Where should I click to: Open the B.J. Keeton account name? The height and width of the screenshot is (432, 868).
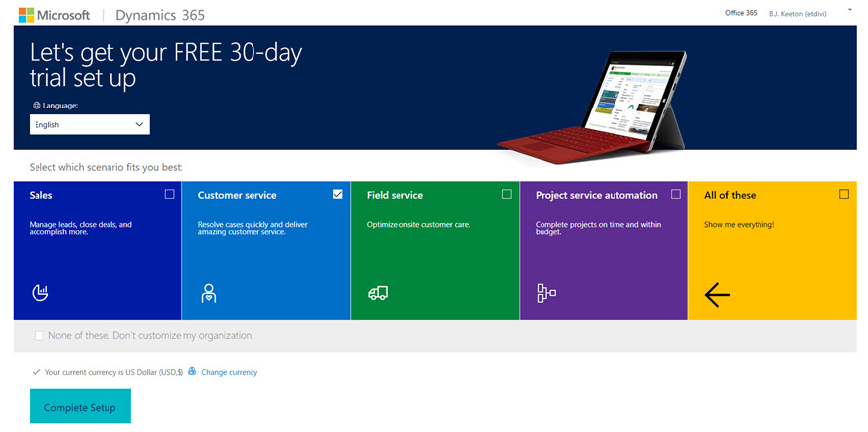pos(797,14)
